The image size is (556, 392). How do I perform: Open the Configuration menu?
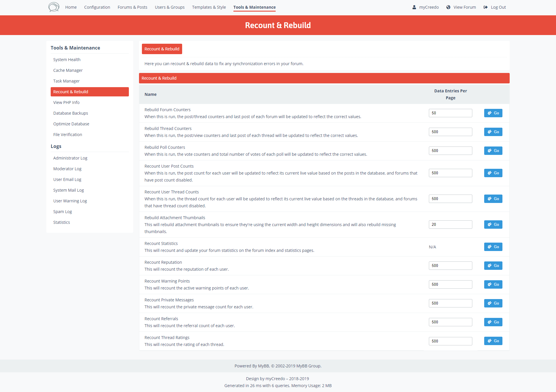click(x=97, y=7)
